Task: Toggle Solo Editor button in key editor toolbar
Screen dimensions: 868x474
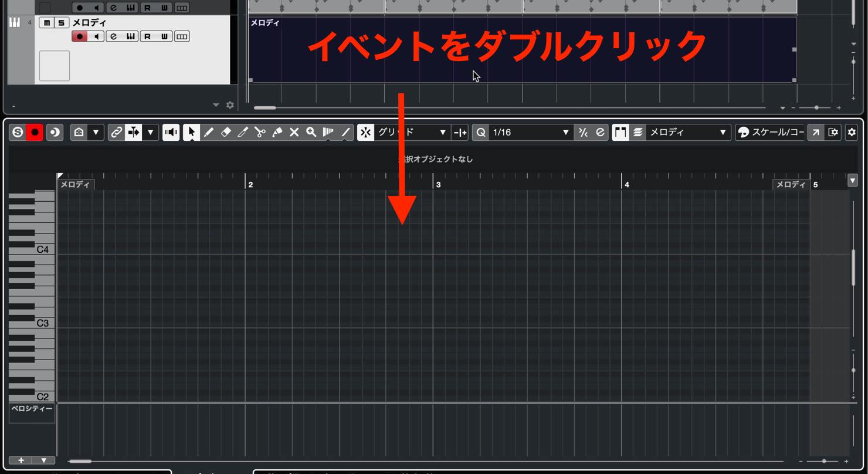Action: click(18, 133)
